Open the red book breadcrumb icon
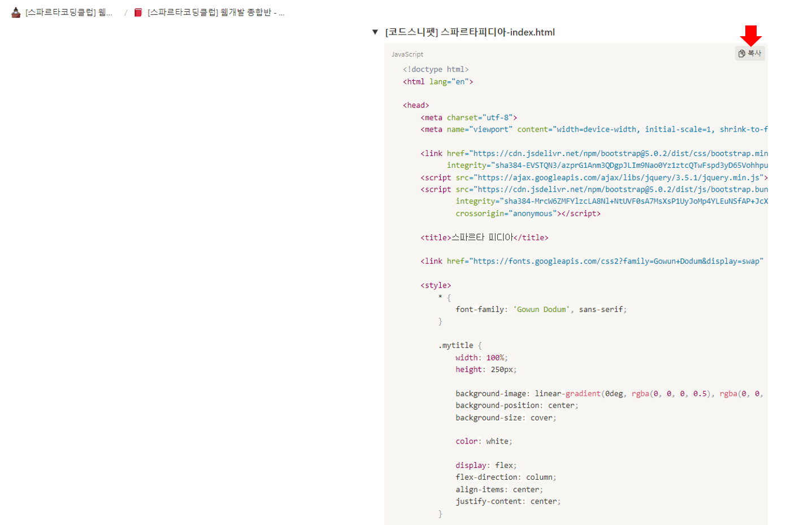Image resolution: width=812 pixels, height=525 pixels. click(x=138, y=12)
